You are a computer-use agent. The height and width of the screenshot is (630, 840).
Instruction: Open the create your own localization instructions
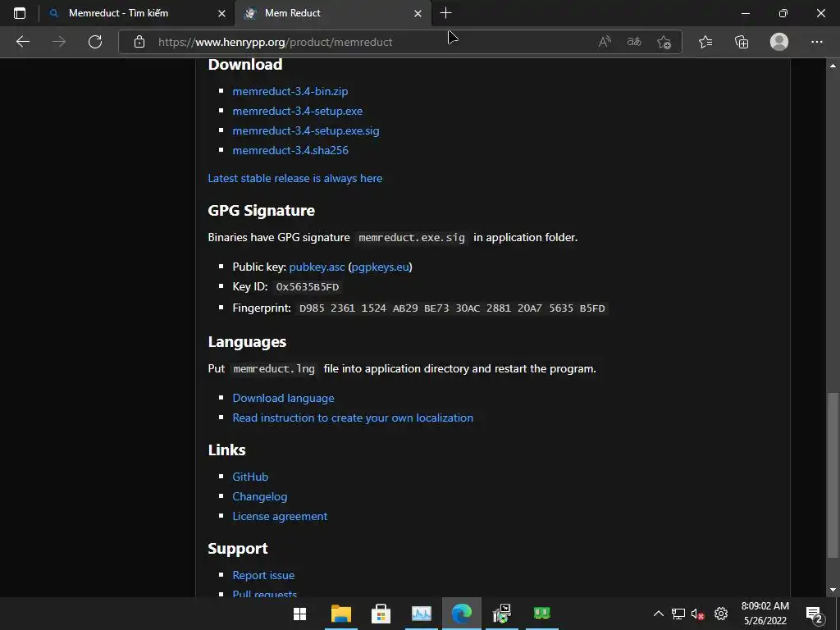click(353, 418)
